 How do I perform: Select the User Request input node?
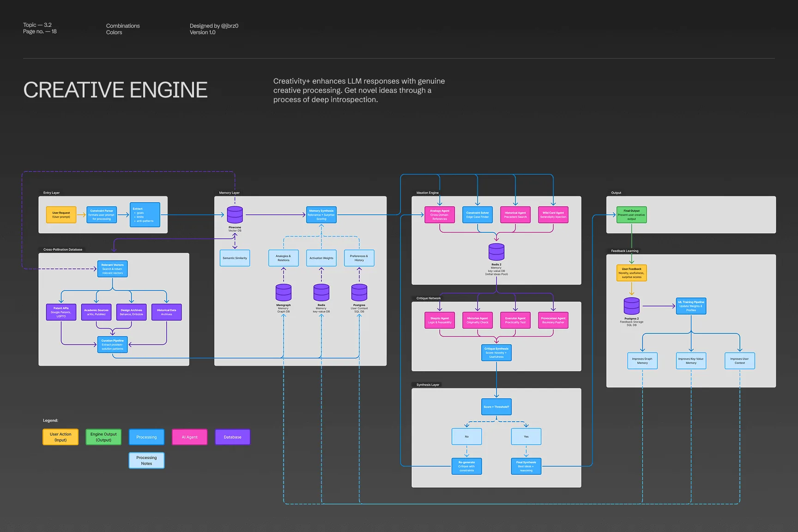[x=61, y=215]
